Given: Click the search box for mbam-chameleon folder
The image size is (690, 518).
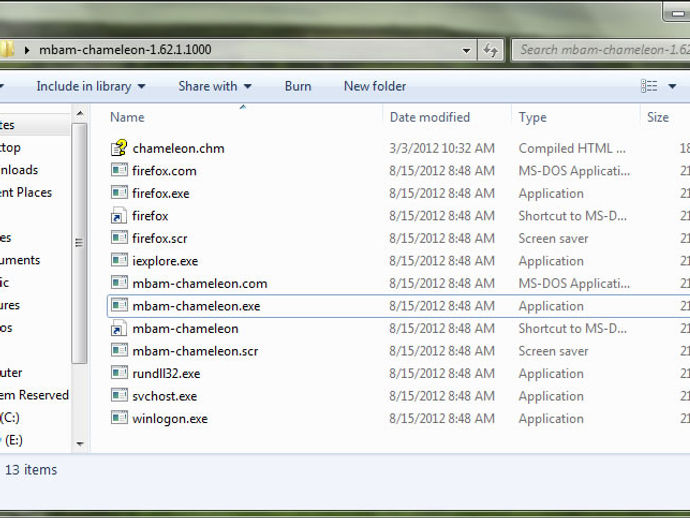Looking at the screenshot, I should (601, 50).
